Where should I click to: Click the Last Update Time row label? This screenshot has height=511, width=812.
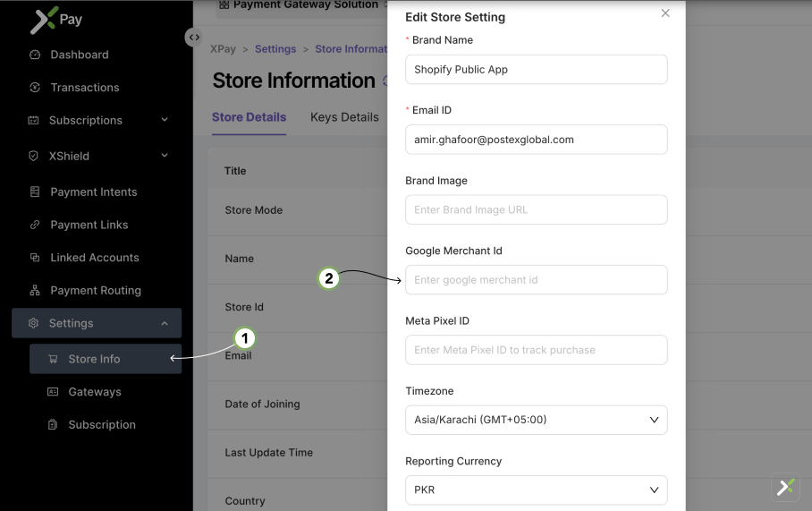(x=269, y=453)
